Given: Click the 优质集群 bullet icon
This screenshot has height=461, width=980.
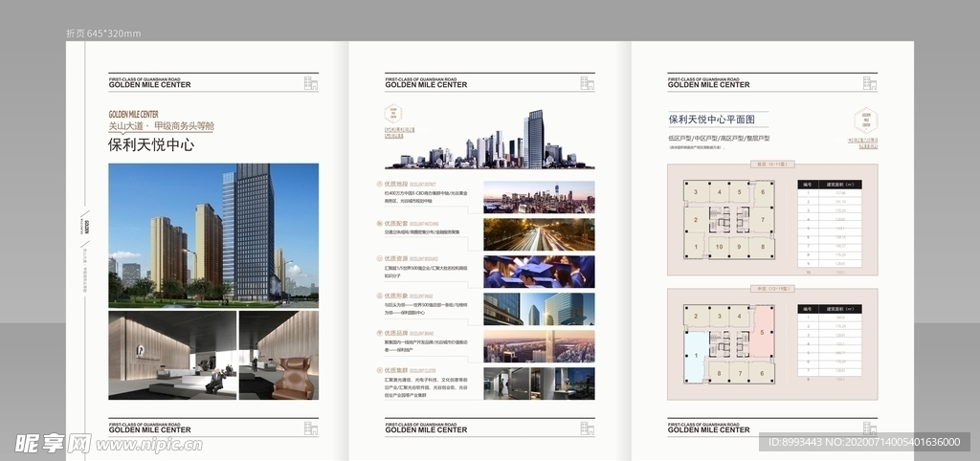Looking at the screenshot, I should (x=380, y=369).
